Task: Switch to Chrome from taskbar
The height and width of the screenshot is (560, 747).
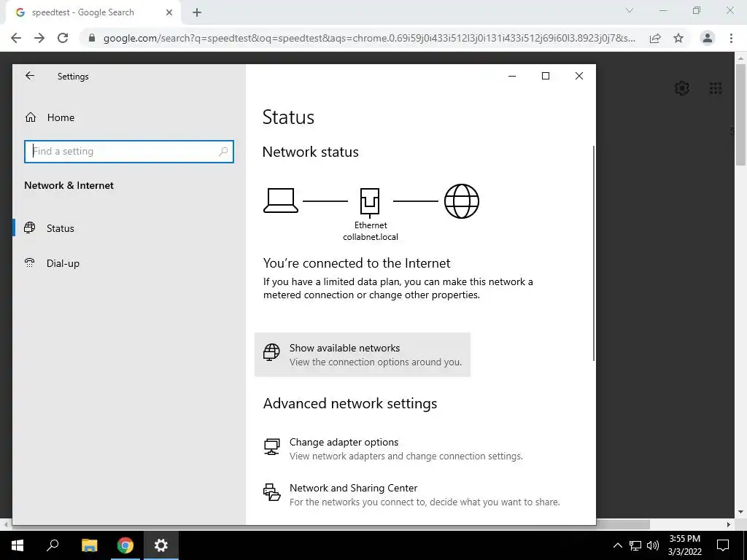Action: point(125,545)
